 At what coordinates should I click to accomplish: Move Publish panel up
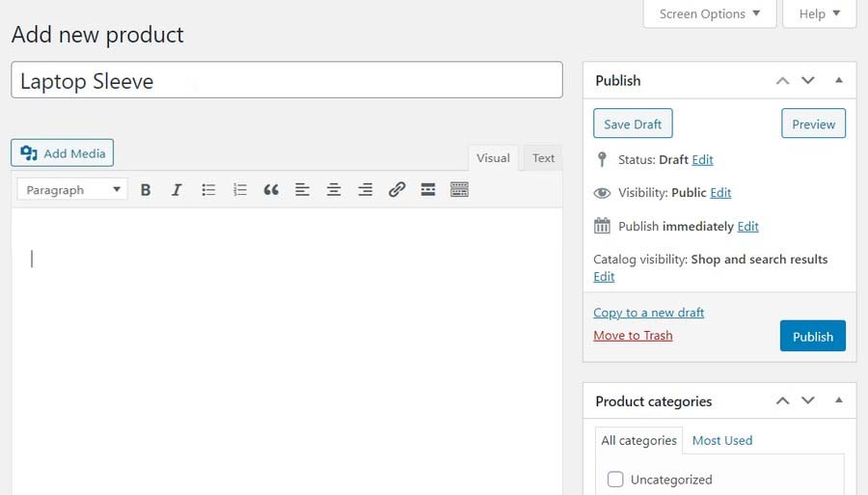coord(782,81)
